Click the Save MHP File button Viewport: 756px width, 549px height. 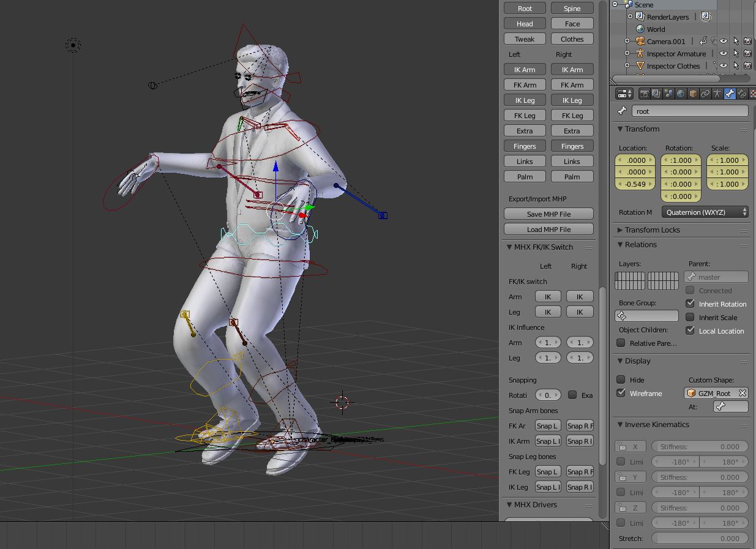(548, 214)
